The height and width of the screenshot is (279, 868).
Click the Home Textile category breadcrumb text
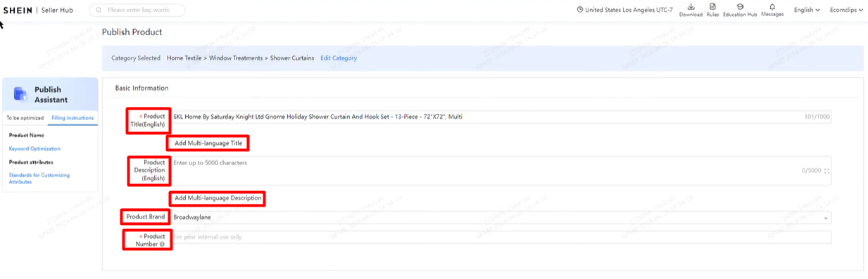[184, 58]
